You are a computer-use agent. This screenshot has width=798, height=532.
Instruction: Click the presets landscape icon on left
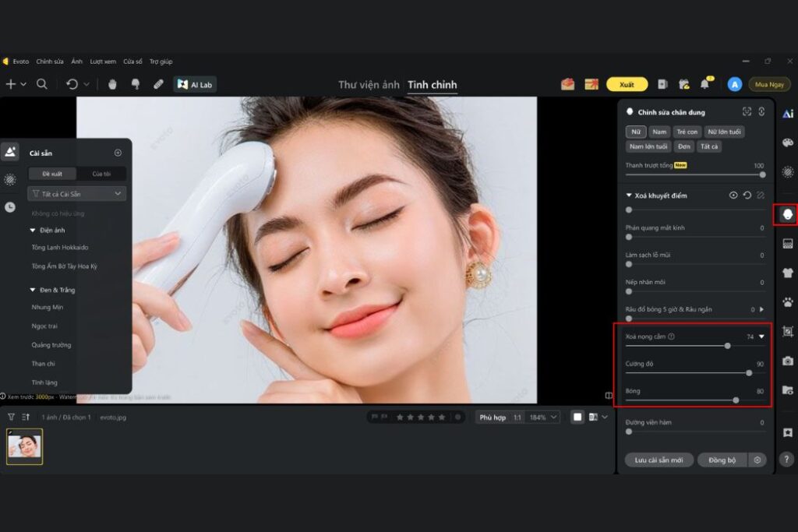(10, 152)
